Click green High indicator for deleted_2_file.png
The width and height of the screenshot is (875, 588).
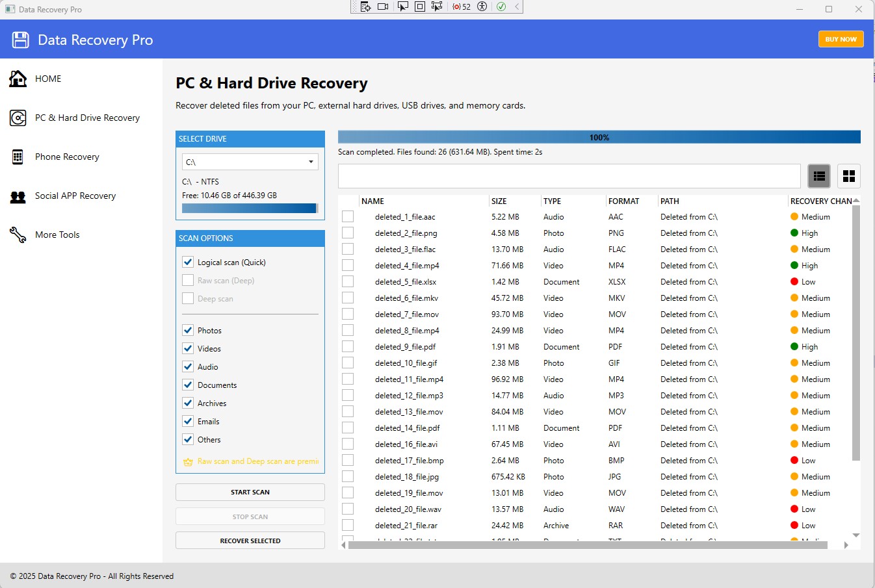coord(794,233)
